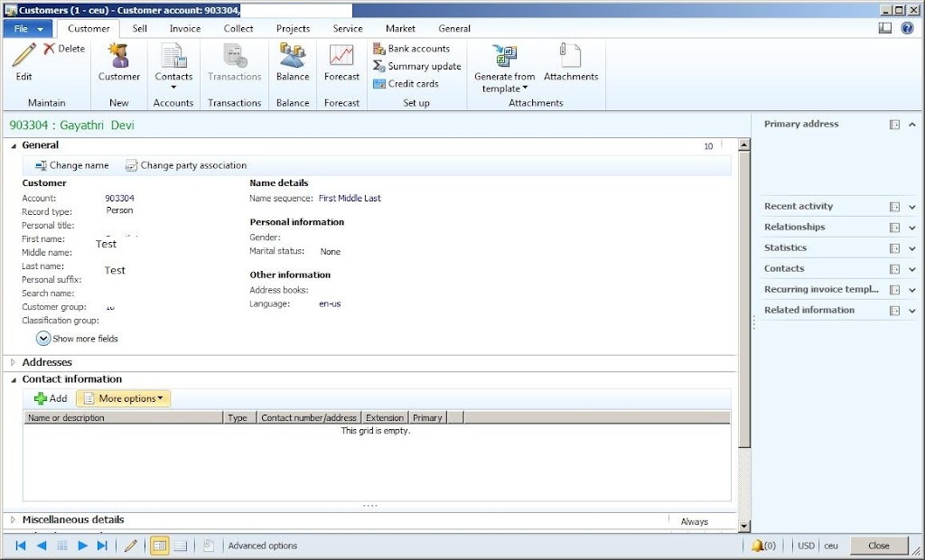The height and width of the screenshot is (560, 925).
Task: Click the Edit pencil icon in ribbon
Action: pyautogui.click(x=23, y=55)
